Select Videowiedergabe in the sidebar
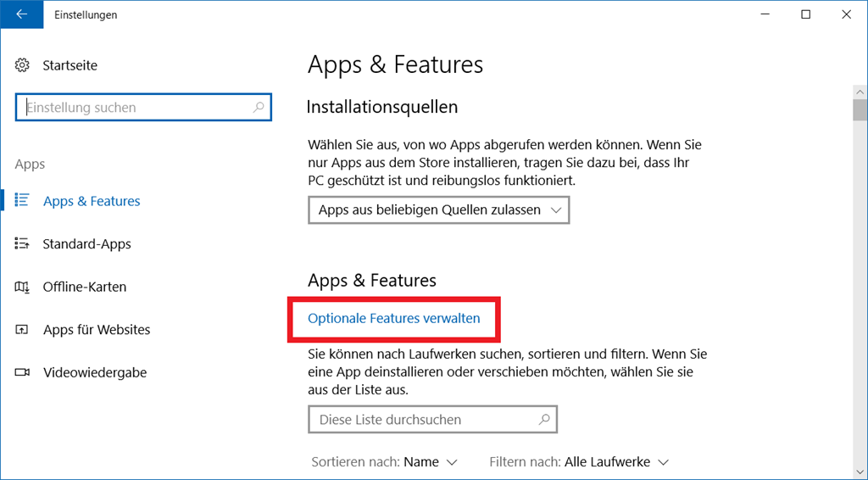This screenshot has height=480, width=868. tap(94, 372)
